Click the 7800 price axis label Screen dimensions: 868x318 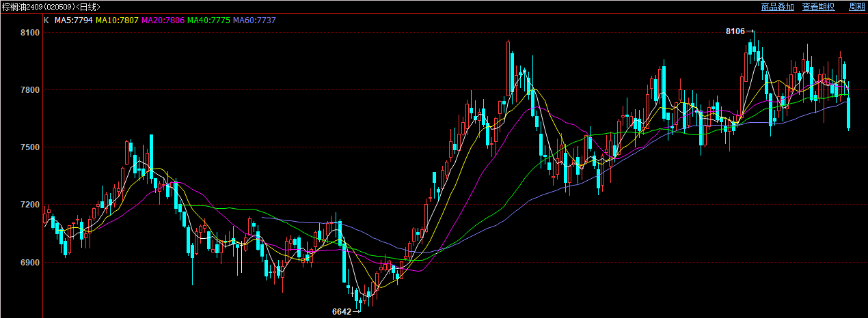coord(30,90)
